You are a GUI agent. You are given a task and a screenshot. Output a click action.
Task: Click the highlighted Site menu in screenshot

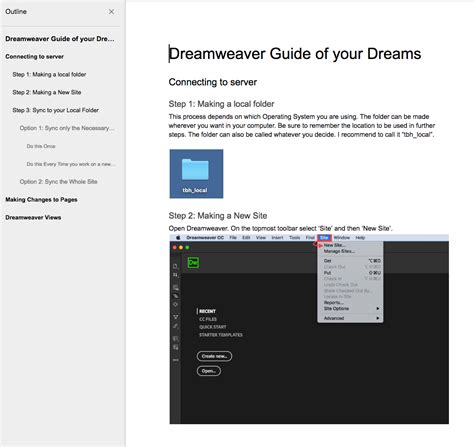pyautogui.click(x=324, y=238)
